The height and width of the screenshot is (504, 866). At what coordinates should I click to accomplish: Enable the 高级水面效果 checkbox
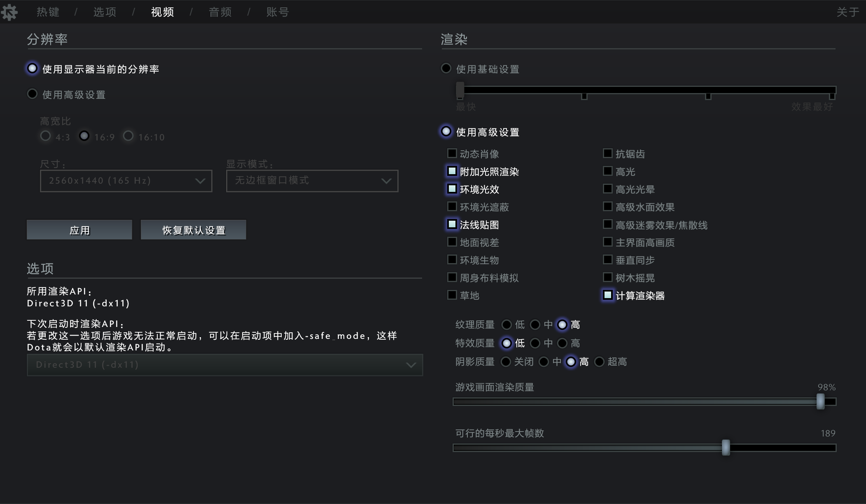(608, 206)
